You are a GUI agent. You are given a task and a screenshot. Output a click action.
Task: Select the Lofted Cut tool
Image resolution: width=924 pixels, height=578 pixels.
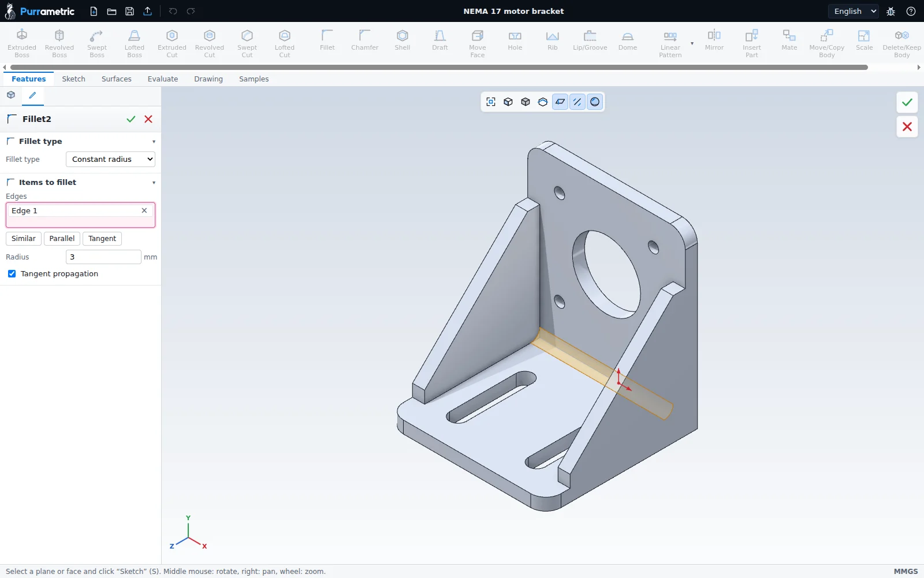[x=285, y=43]
